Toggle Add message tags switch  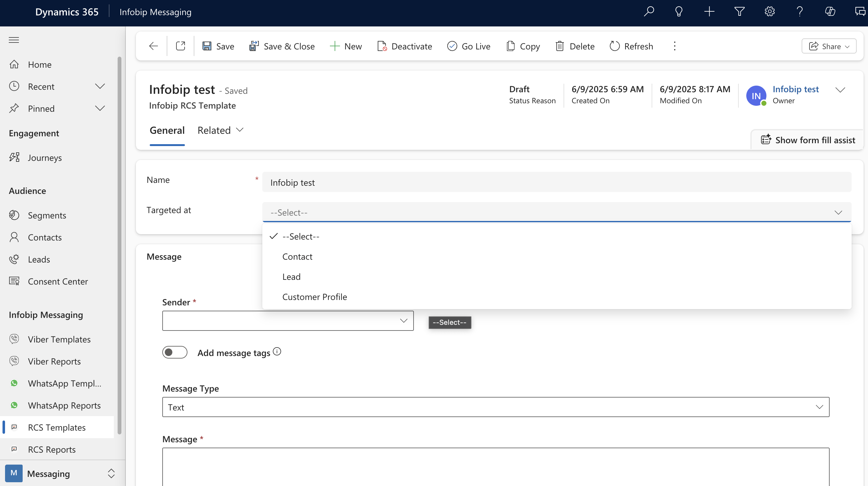coord(175,352)
